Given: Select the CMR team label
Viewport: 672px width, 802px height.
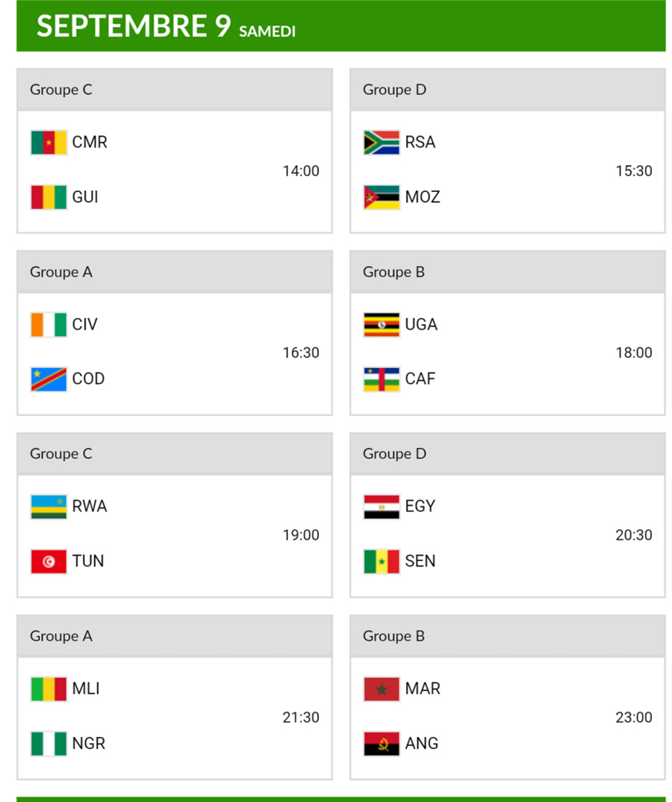Looking at the screenshot, I should [90, 142].
